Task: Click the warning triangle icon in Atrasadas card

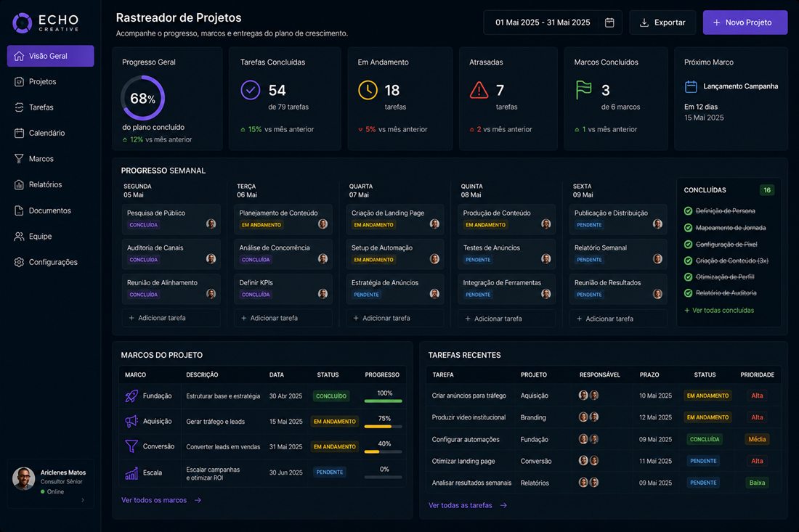Action: (x=479, y=90)
